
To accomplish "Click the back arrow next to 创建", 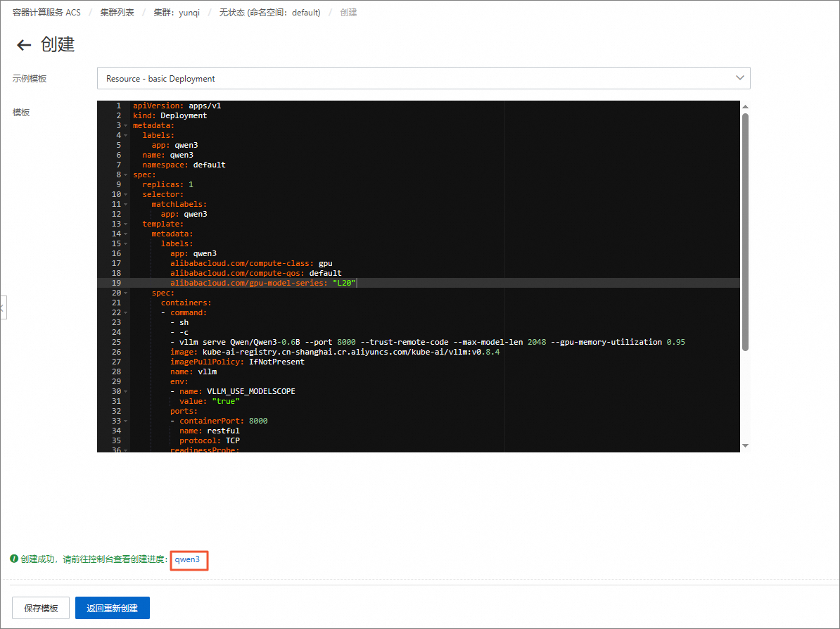I will point(24,45).
